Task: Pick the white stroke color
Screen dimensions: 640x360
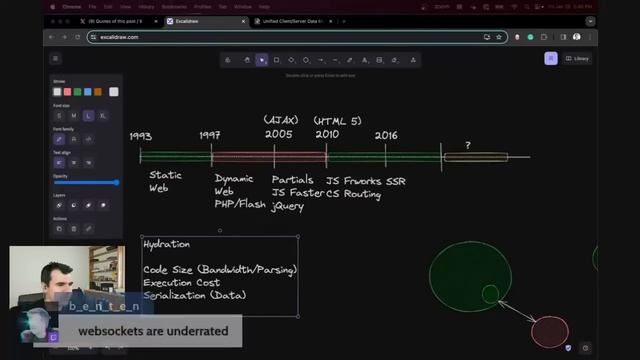Action: coord(57,92)
